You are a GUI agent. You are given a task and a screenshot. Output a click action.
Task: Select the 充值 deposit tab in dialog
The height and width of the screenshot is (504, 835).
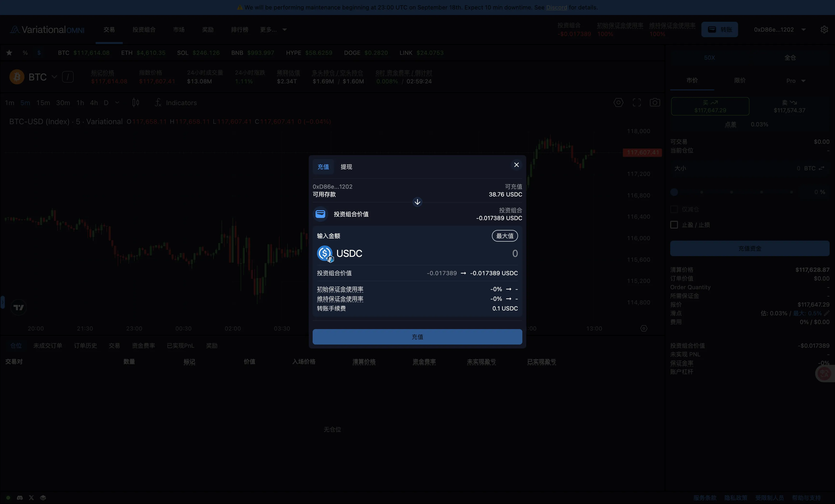click(323, 167)
